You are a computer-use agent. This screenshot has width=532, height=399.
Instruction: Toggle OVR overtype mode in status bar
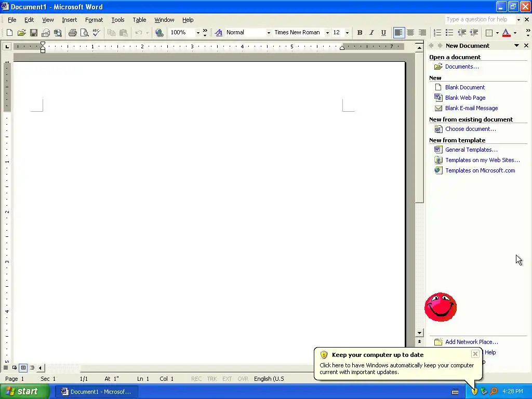(243, 379)
